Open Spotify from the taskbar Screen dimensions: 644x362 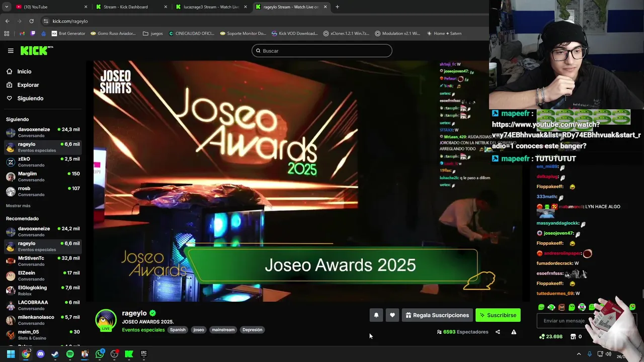tap(70, 354)
